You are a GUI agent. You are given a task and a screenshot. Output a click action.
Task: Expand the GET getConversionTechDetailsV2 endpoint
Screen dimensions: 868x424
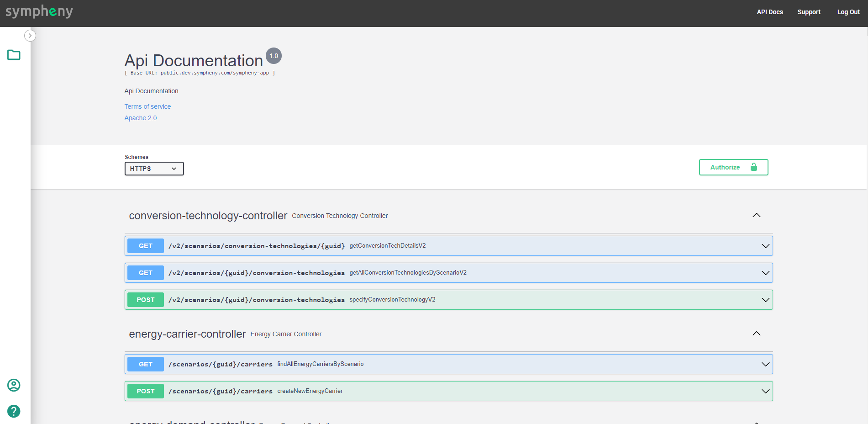(x=765, y=246)
